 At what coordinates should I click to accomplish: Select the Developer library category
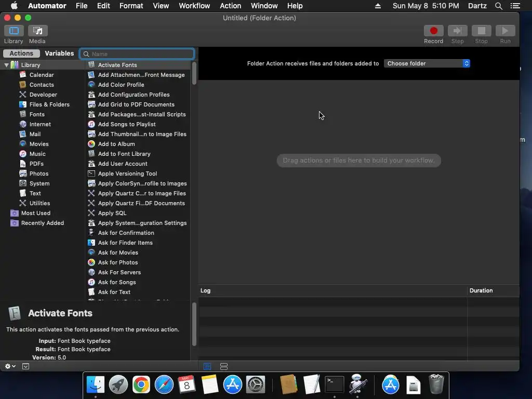point(43,95)
